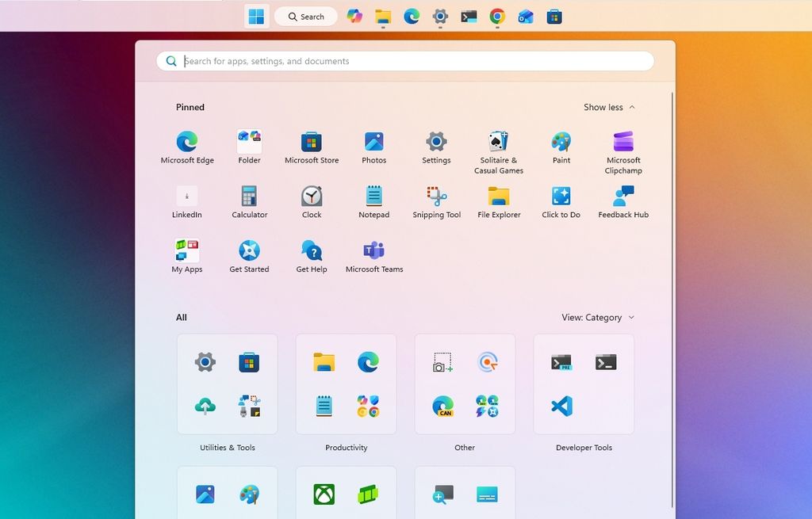The width and height of the screenshot is (812, 519).
Task: Open the Xbox app in bottom category
Action: coord(324,494)
